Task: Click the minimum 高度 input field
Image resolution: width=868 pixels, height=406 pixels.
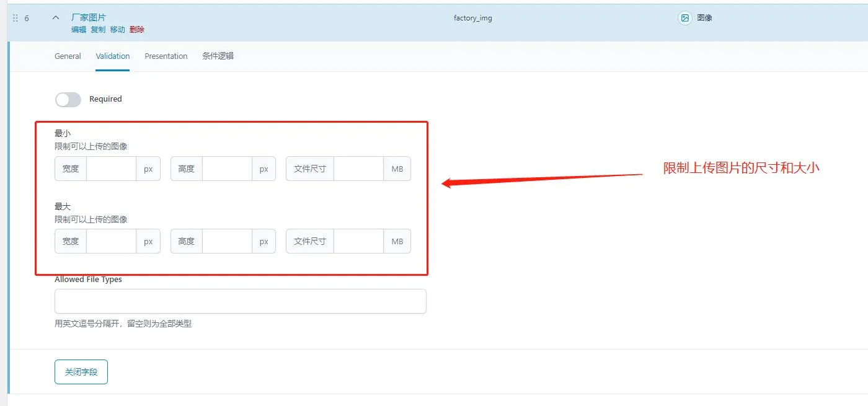Action: pos(227,169)
